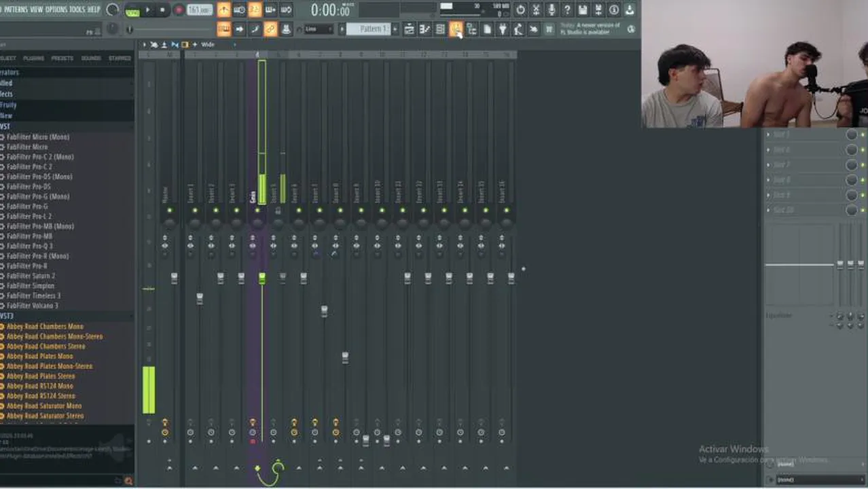Toggle the metronome icon
The height and width of the screenshot is (489, 868).
[x=223, y=10]
